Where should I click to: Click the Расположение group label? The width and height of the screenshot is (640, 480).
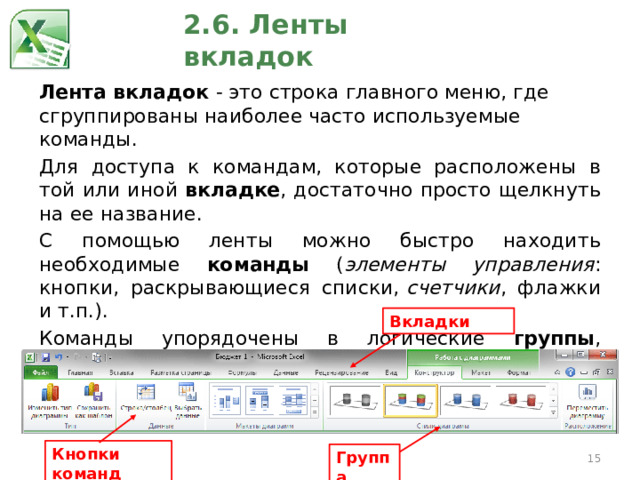588,426
